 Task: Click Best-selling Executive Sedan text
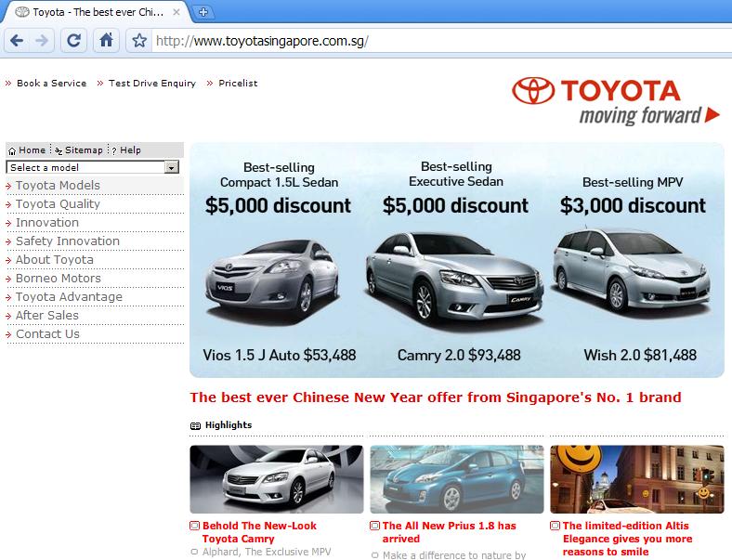coord(456,174)
